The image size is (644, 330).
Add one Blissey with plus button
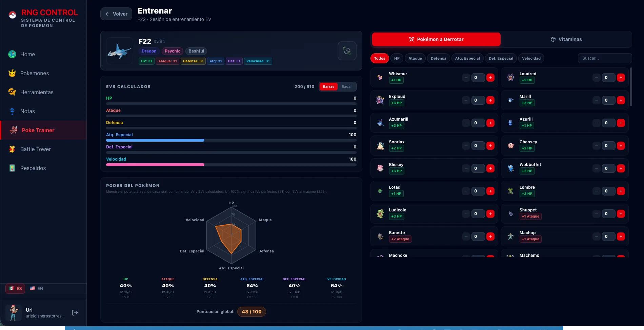490,168
